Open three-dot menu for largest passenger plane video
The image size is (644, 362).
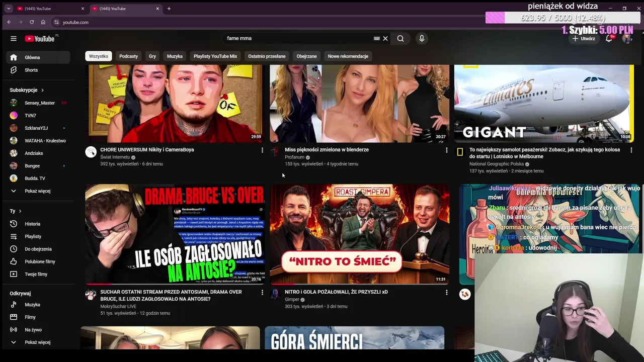[x=631, y=150]
